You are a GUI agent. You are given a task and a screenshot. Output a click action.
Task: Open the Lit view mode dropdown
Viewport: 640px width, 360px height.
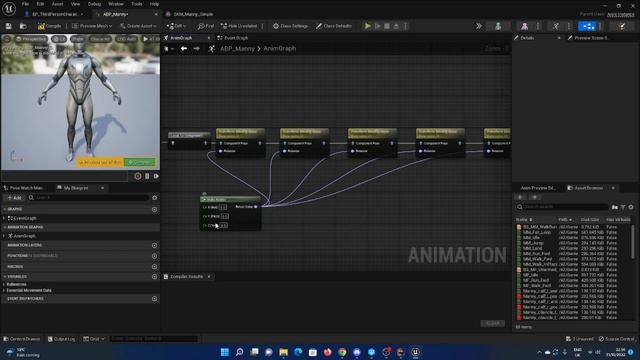pyautogui.click(x=59, y=39)
